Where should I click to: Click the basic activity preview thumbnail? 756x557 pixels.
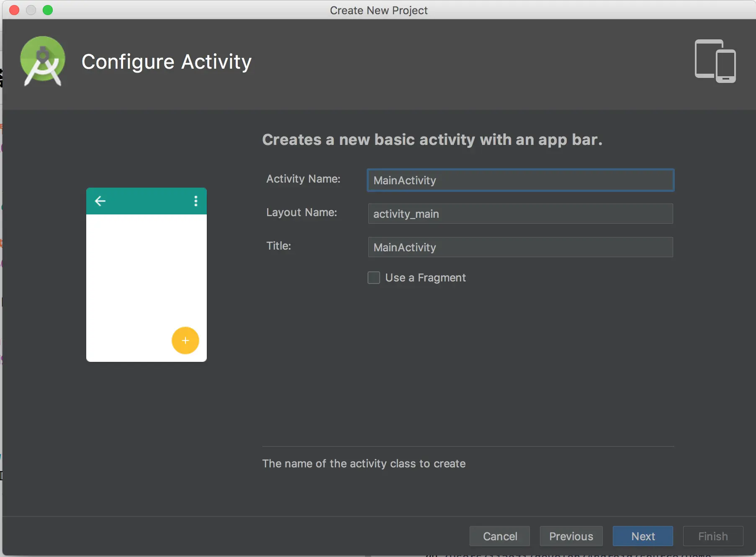(x=147, y=275)
